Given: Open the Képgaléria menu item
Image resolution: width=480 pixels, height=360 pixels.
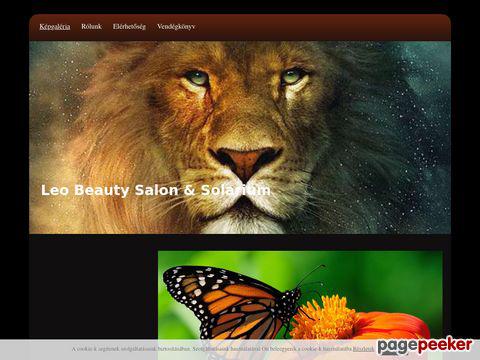Looking at the screenshot, I should [55, 27].
